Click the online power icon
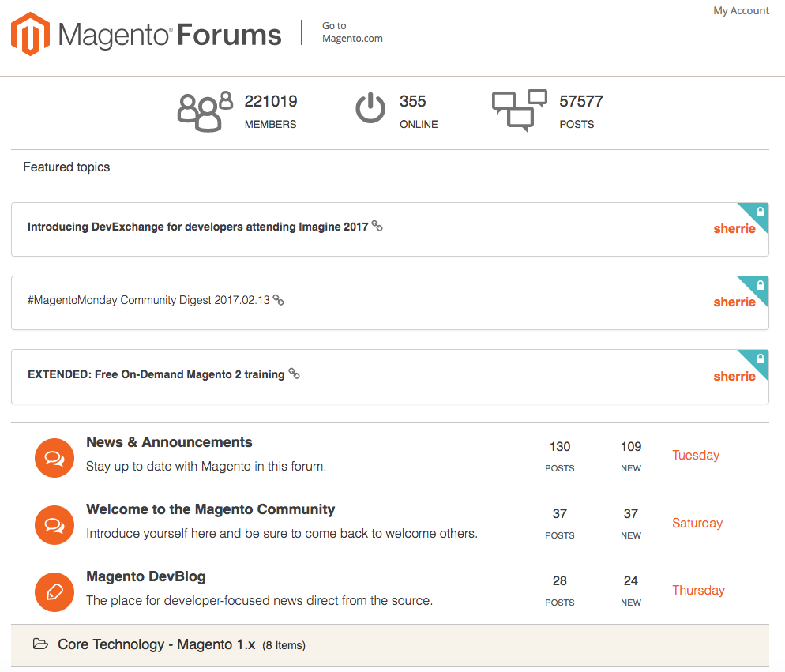 tap(370, 107)
